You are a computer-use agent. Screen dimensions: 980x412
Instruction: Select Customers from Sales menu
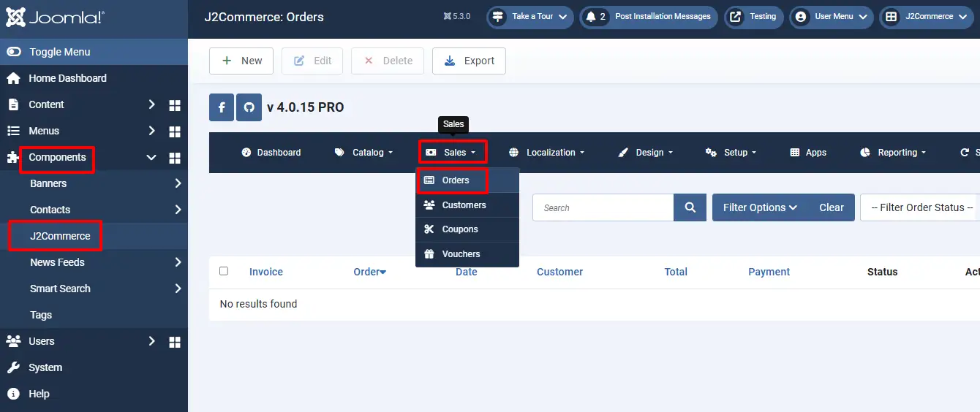click(467, 205)
